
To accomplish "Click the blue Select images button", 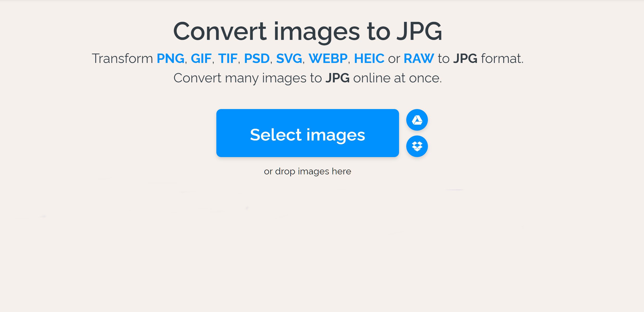I will point(308,133).
